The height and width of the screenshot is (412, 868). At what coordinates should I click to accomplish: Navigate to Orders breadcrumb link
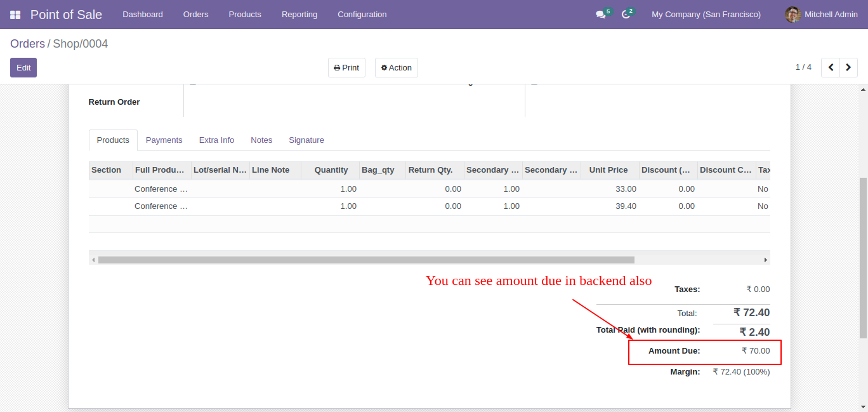(27, 44)
